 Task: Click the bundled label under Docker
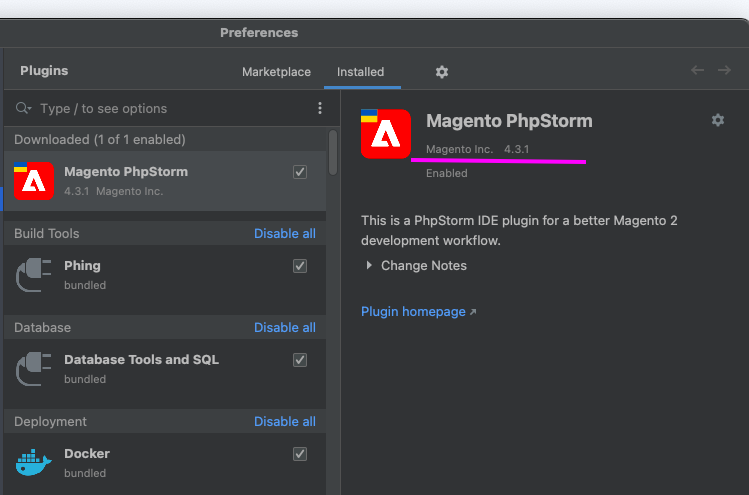pos(85,473)
